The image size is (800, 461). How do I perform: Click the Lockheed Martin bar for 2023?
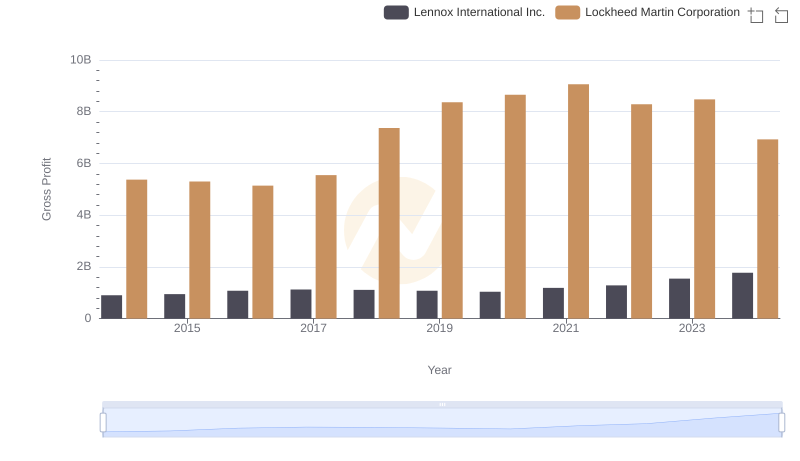705,209
